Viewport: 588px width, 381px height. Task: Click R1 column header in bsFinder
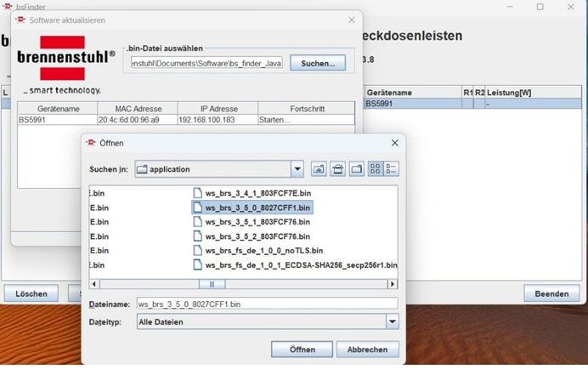tap(467, 93)
